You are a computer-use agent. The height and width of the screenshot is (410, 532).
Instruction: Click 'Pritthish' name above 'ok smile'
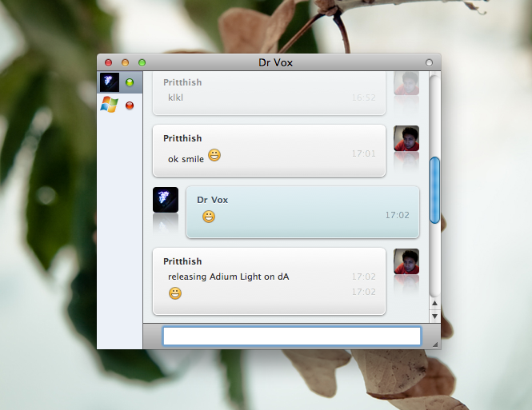pos(182,138)
